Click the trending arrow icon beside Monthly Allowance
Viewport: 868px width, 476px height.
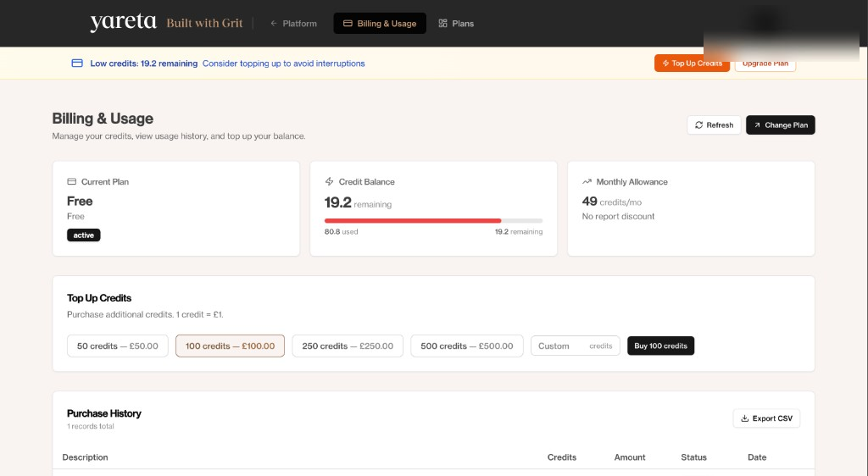[587, 181]
